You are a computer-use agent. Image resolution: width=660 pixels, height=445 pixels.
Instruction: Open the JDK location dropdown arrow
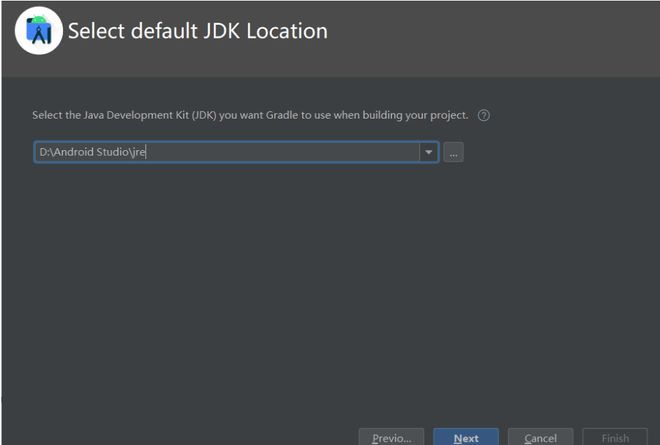coord(428,152)
